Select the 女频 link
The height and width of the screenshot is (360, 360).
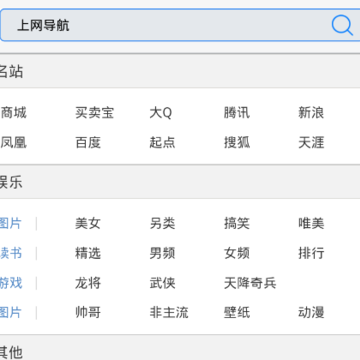(x=237, y=253)
